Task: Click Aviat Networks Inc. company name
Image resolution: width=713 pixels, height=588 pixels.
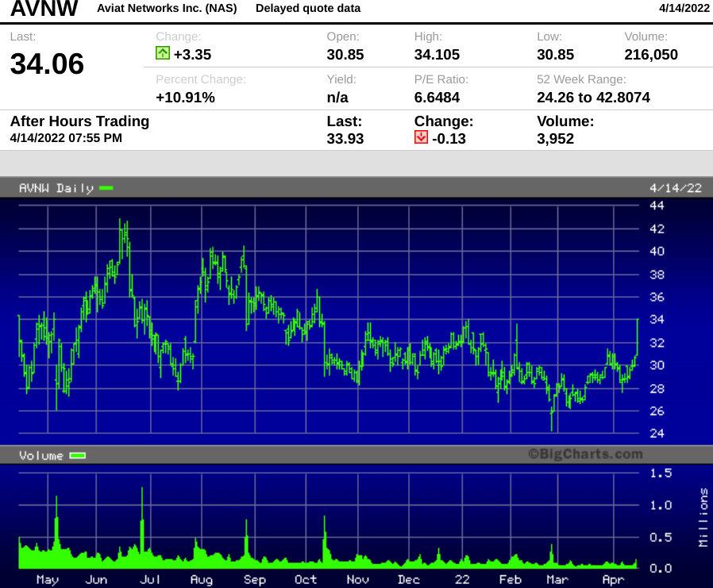Action: click(167, 8)
